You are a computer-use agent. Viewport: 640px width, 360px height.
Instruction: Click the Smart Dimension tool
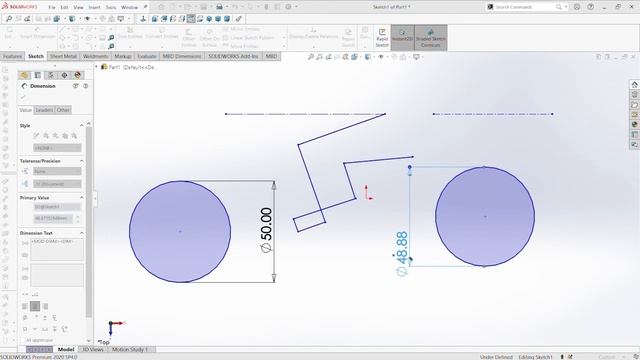38,33
